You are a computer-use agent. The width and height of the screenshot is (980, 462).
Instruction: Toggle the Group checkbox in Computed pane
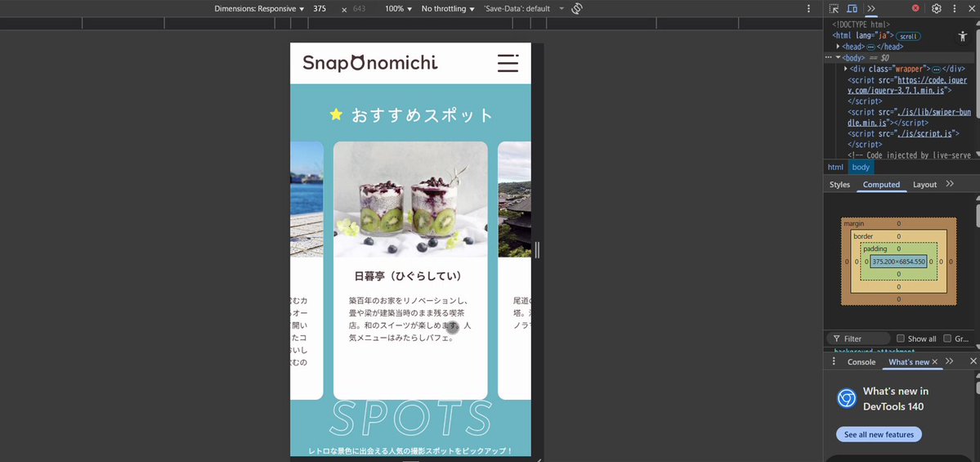(x=946, y=339)
